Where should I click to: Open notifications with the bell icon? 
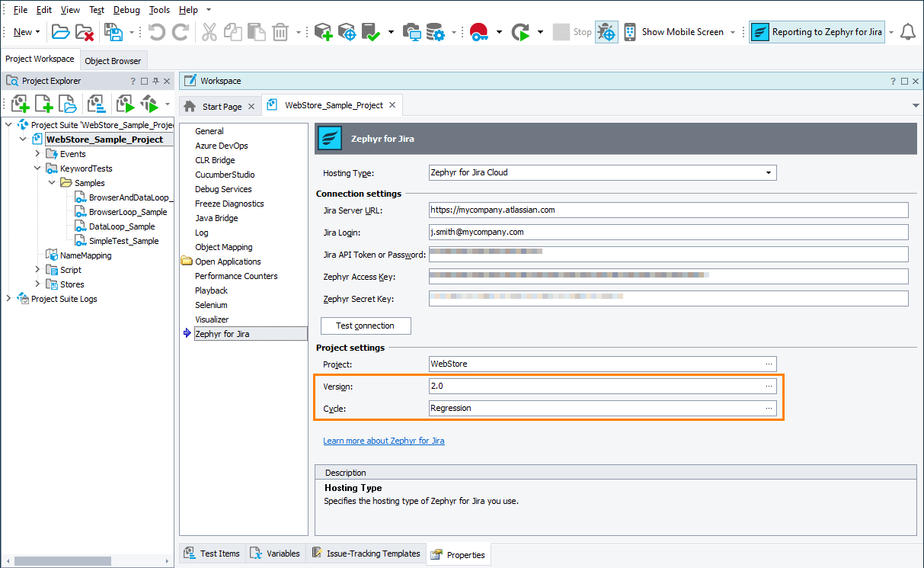(907, 32)
